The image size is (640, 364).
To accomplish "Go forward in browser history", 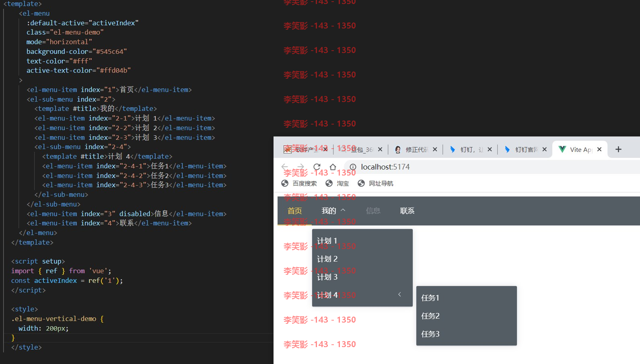I will click(300, 167).
